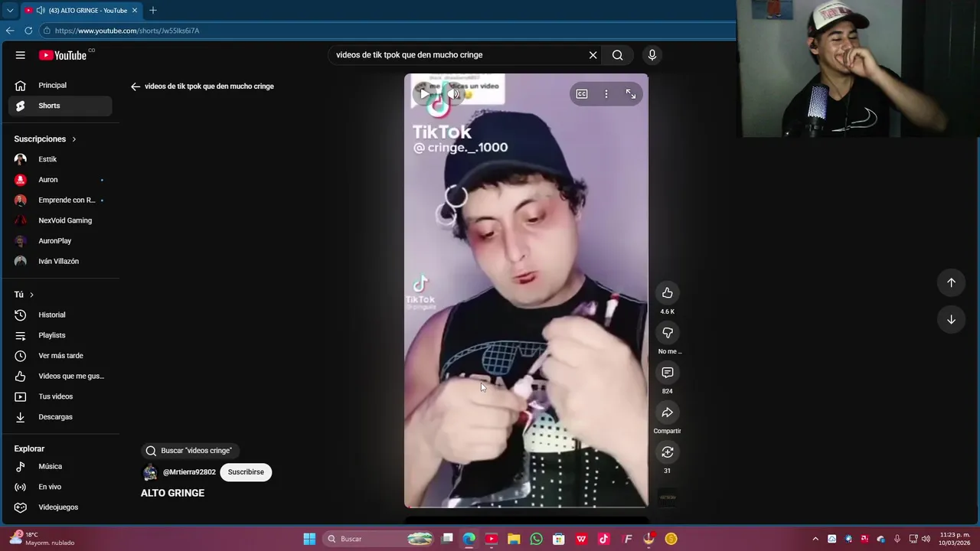Open the @Mrtierra92802 channel avatar
This screenshot has height=551, width=980.
click(150, 472)
